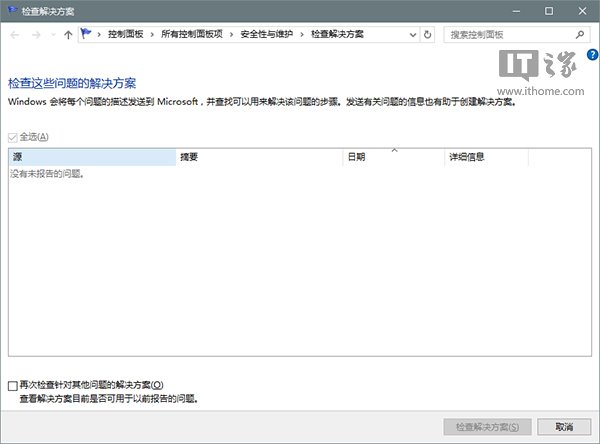Toggle the 全选 (Select all) checkbox
Image resolution: width=600 pixels, height=444 pixels.
13,137
